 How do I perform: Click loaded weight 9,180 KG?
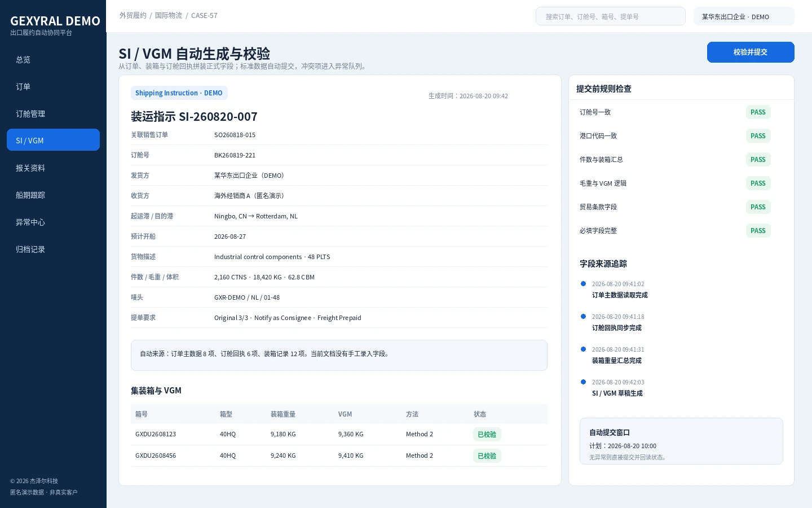283,434
